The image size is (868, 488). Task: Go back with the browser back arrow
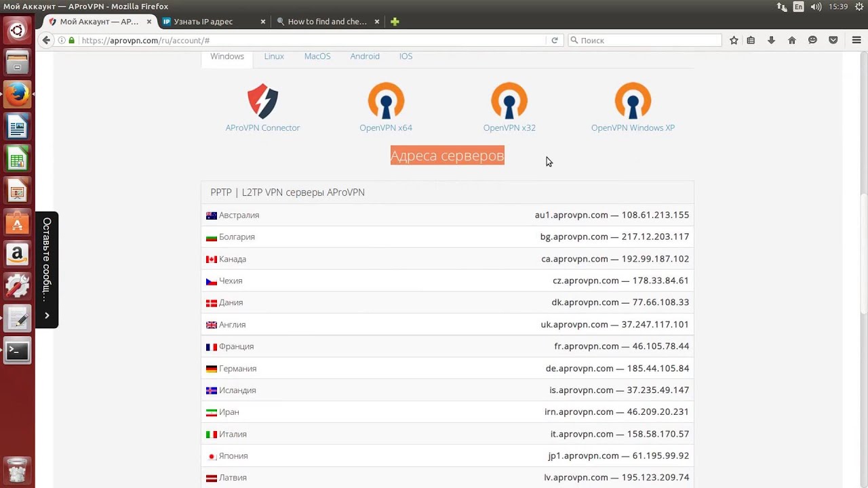click(46, 40)
